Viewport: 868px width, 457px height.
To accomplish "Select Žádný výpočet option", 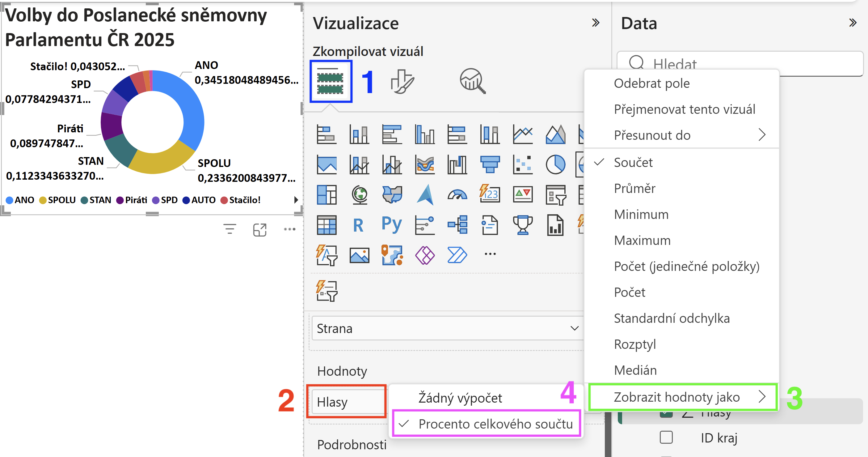I will pos(486,398).
